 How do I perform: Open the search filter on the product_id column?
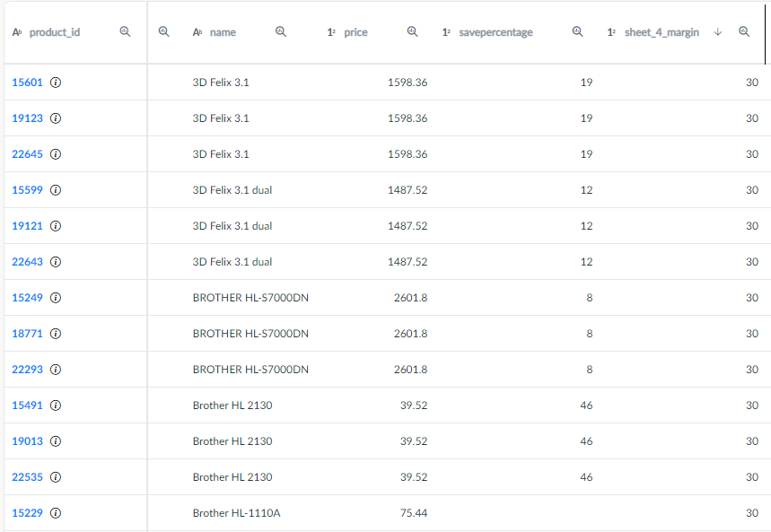125,31
